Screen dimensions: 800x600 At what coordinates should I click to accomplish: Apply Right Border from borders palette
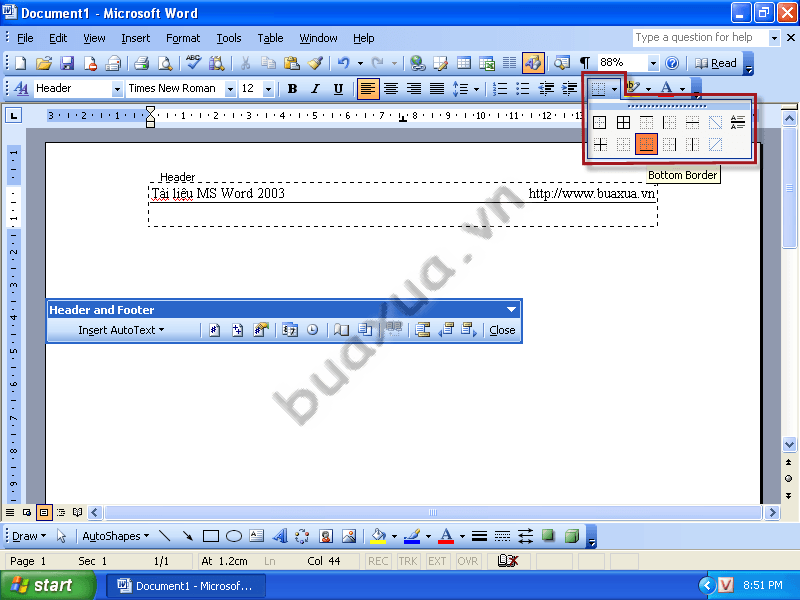pyautogui.click(x=669, y=144)
